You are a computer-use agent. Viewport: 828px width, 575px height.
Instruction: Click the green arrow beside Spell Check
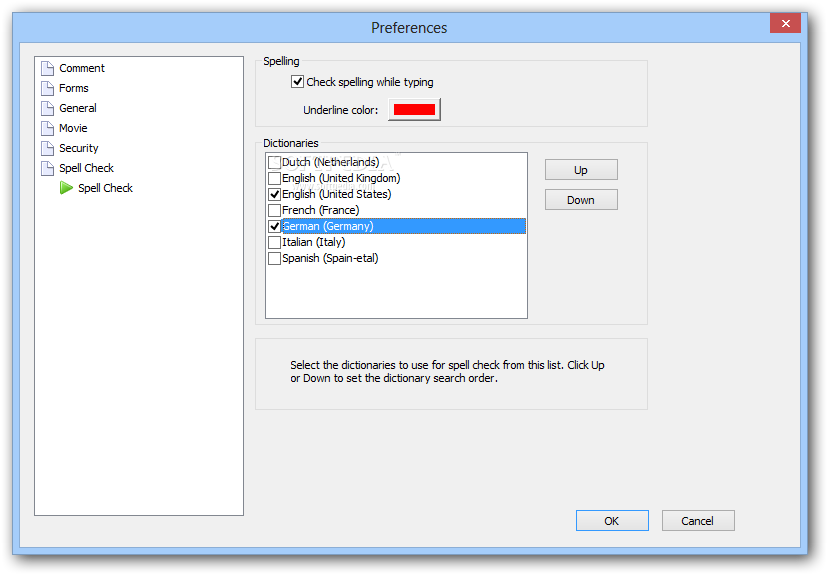click(66, 188)
